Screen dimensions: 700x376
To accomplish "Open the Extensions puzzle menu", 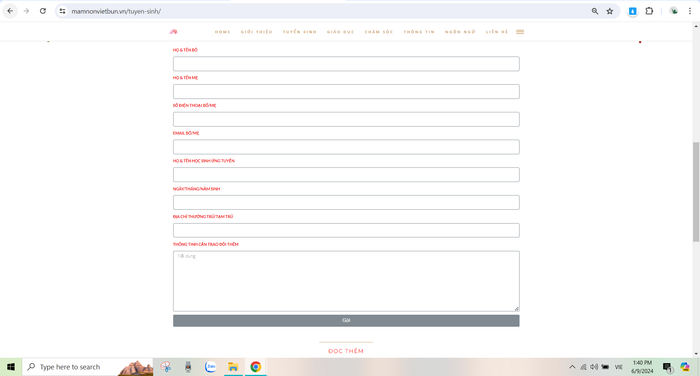I will pos(650,11).
